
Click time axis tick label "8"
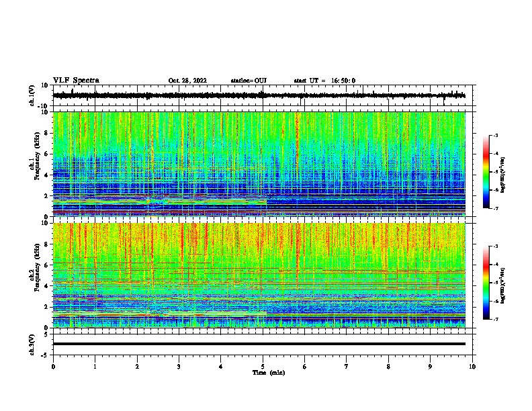click(x=388, y=367)
